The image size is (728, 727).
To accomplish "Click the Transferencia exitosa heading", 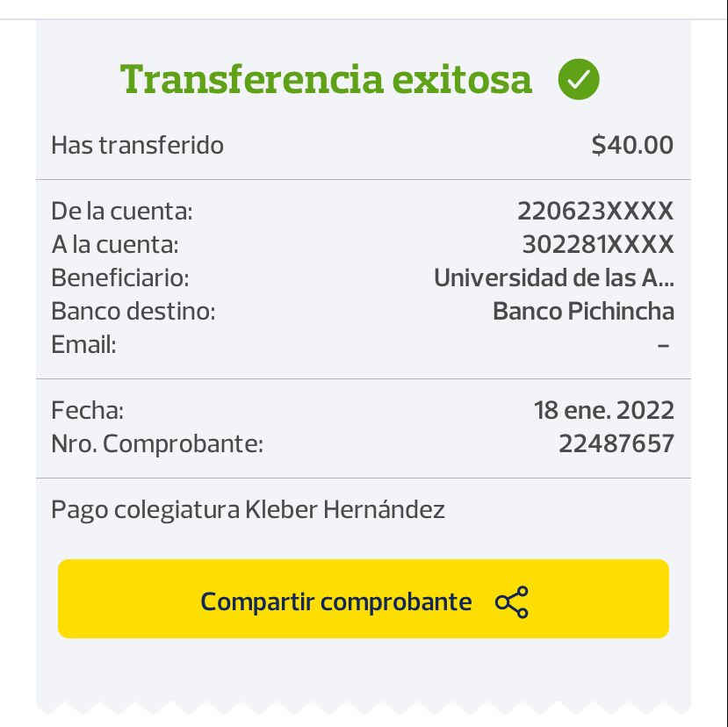I will 326,79.
